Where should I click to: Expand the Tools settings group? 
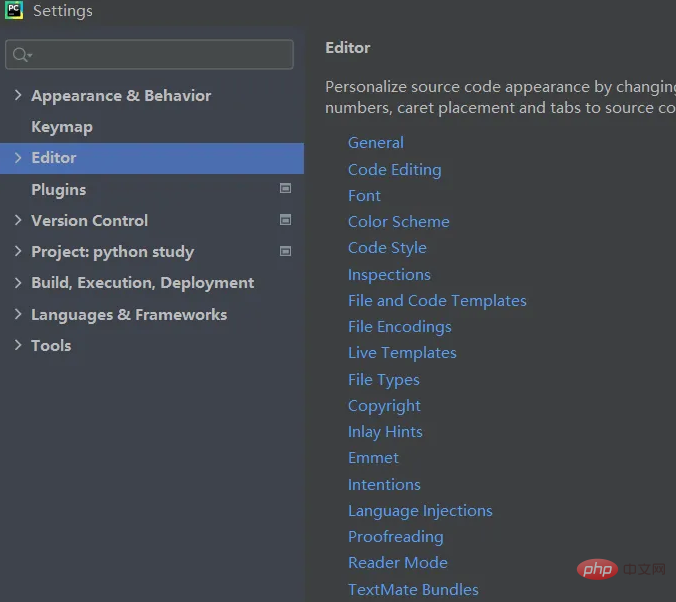[x=18, y=345]
